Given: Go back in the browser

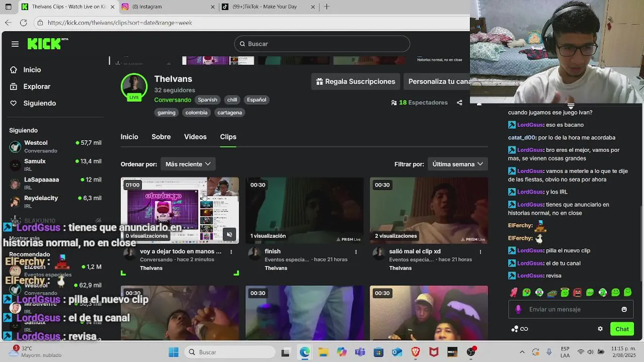Looking at the screenshot, I should tap(8, 23).
